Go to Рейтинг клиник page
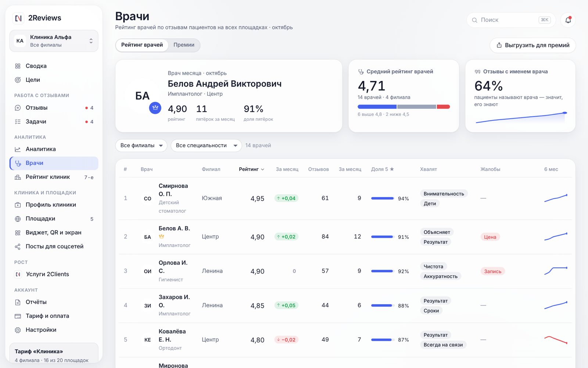Viewport: 588px width, 368px height. click(x=54, y=177)
